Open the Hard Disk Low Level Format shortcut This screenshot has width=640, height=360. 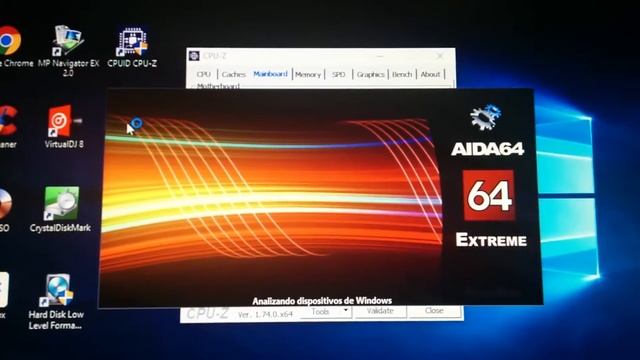coord(56,302)
